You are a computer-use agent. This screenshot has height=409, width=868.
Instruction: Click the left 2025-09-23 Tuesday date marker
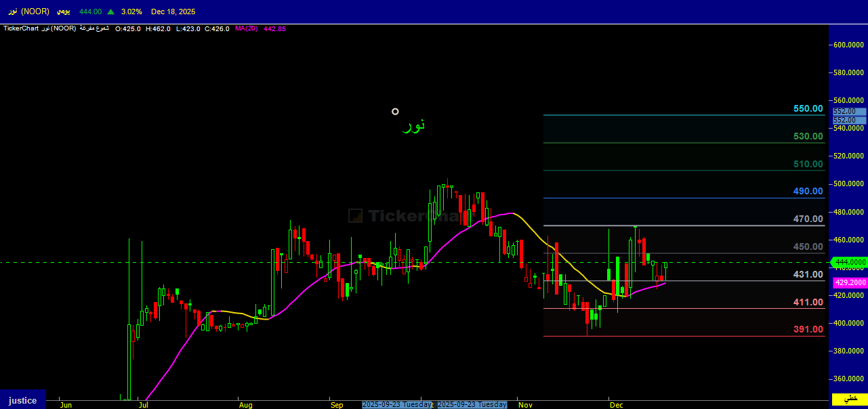click(x=397, y=404)
